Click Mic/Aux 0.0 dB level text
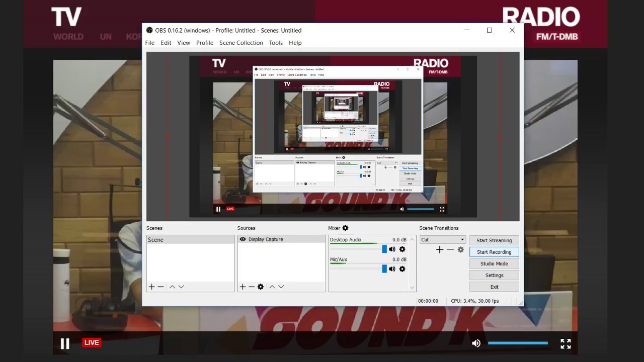This screenshot has height=362, width=644. pos(399,259)
